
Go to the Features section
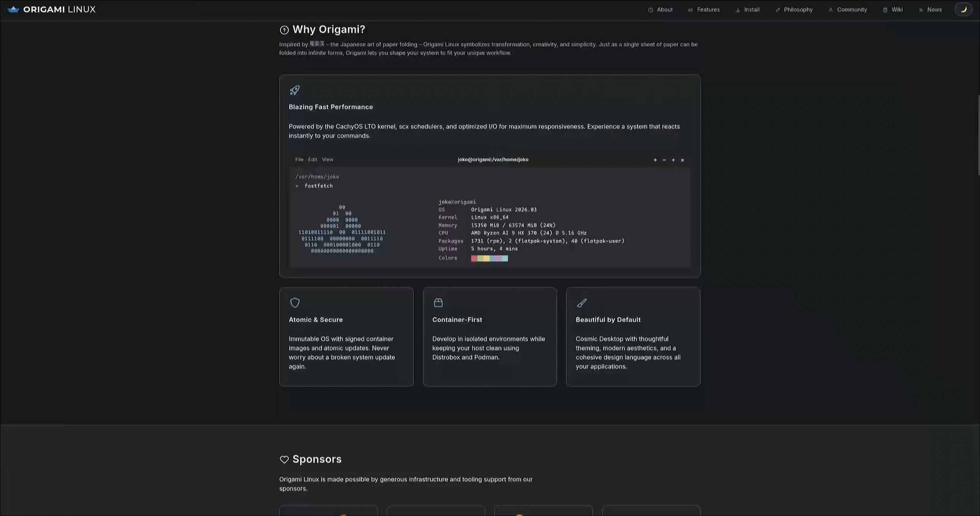tap(704, 10)
